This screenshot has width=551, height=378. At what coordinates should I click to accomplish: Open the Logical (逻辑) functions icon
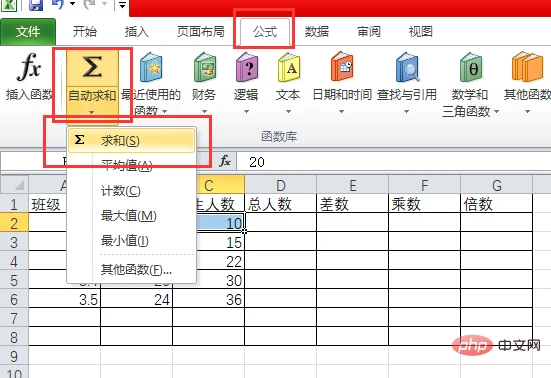247,67
